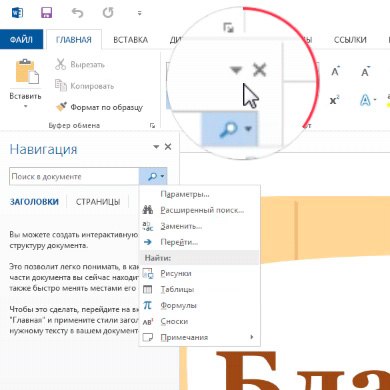The width and height of the screenshot is (390, 390).
Task: Select Расширенный поиск menu entry
Action: (x=202, y=210)
